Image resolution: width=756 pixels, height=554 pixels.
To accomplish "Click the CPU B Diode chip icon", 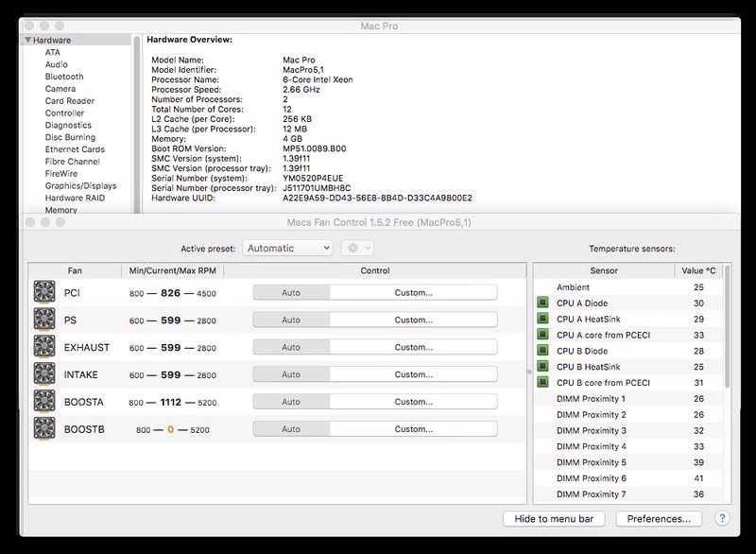I will 542,350.
